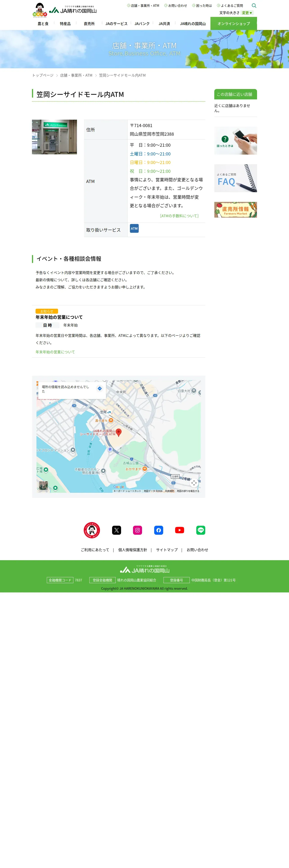Open the 年末年始の営業について green link
Image resolution: width=289 pixels, height=868 pixels.
[x=55, y=352]
